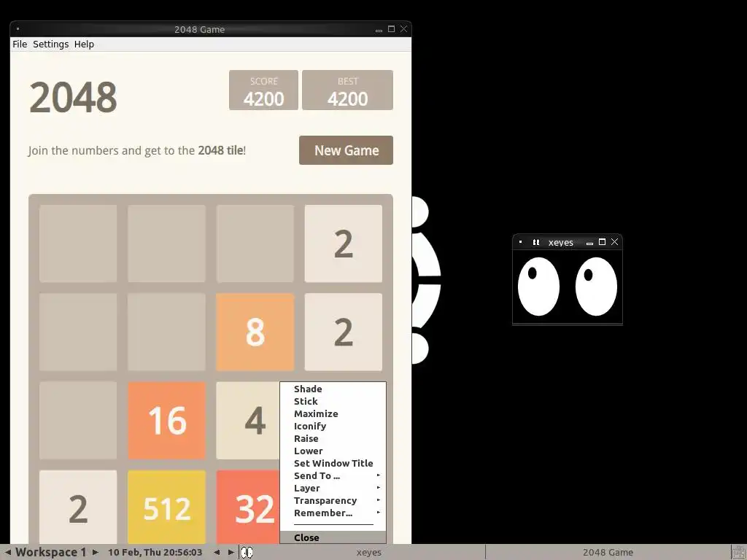Image resolution: width=747 pixels, height=560 pixels.
Task: Switch to the previous workspace with left arrow
Action: (7, 553)
